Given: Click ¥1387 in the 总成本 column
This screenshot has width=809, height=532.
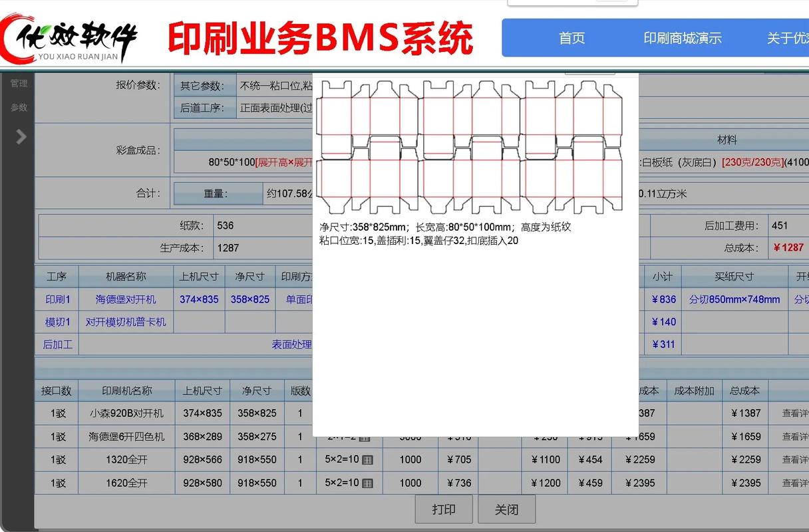Looking at the screenshot, I should tap(745, 413).
